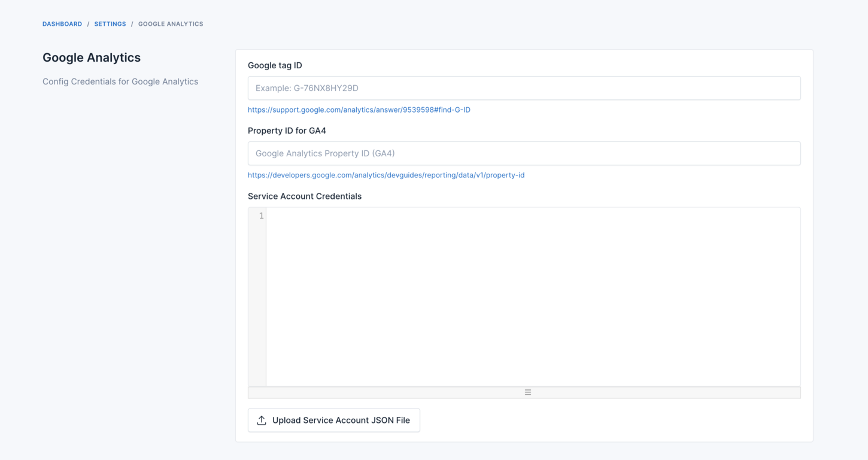
Task: Click the Service Account Credentials label
Action: coord(305,196)
